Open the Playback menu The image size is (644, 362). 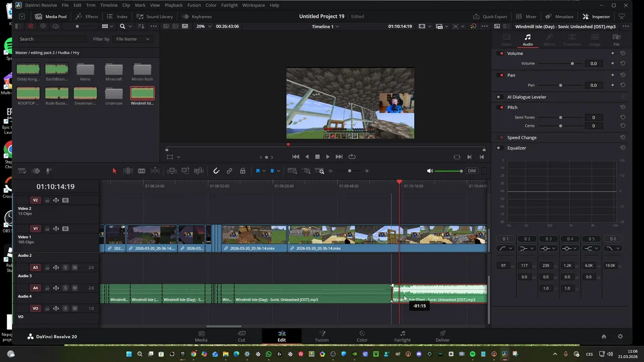tap(174, 5)
